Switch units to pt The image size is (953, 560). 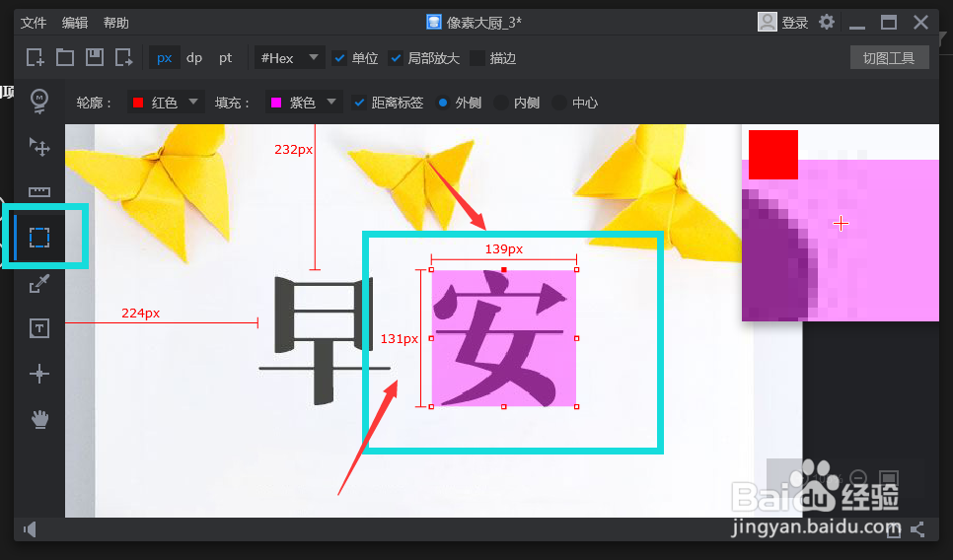[226, 58]
